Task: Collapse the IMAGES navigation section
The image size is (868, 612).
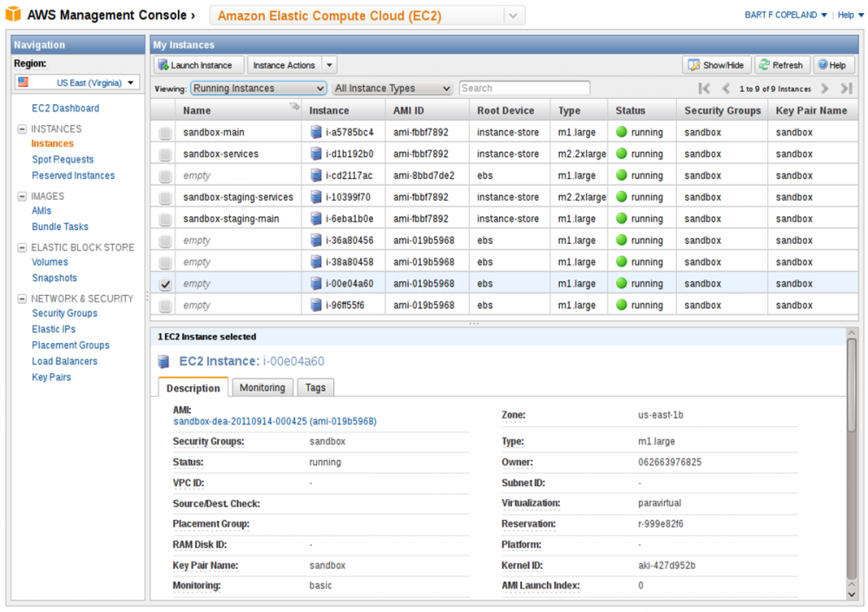Action: tap(22, 196)
